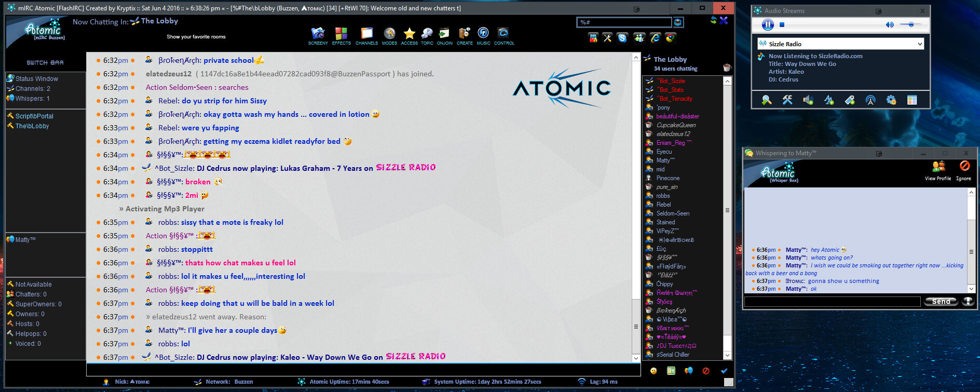The width and height of the screenshot is (980, 392).
Task: Pause the Sizzle Radio stream
Action: click(767, 24)
